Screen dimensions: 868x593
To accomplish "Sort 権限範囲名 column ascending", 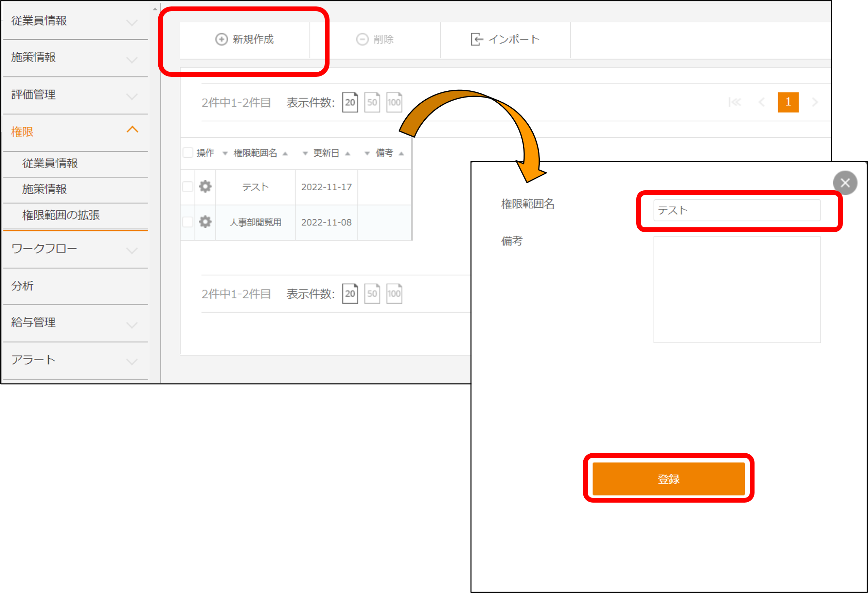I will click(285, 154).
